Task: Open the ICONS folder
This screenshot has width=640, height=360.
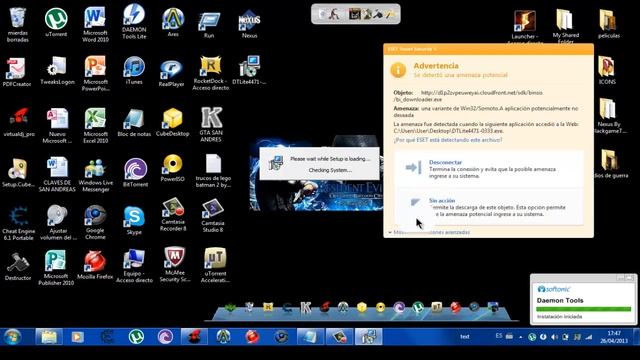Action: [x=607, y=67]
